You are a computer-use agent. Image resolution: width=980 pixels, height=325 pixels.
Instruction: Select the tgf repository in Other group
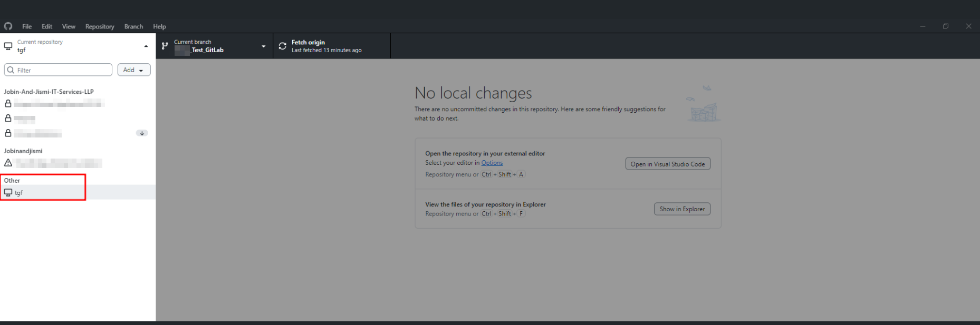pyautogui.click(x=19, y=193)
